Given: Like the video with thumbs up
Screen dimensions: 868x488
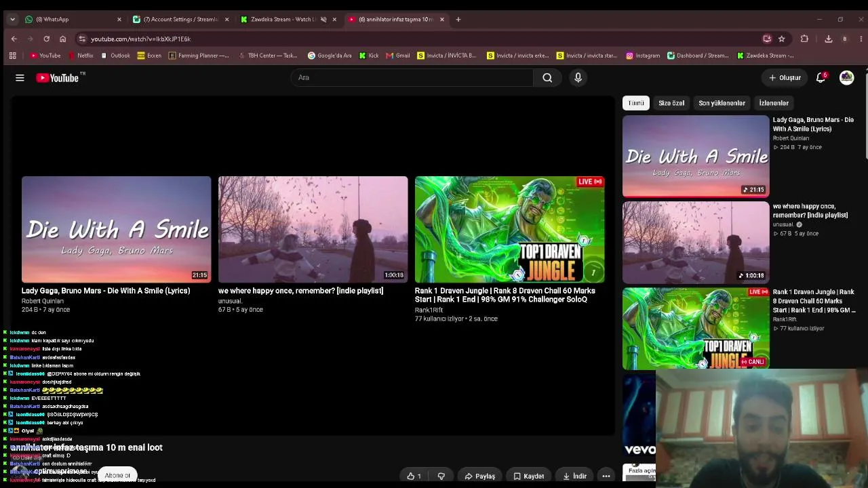Looking at the screenshot, I should pyautogui.click(x=414, y=476).
